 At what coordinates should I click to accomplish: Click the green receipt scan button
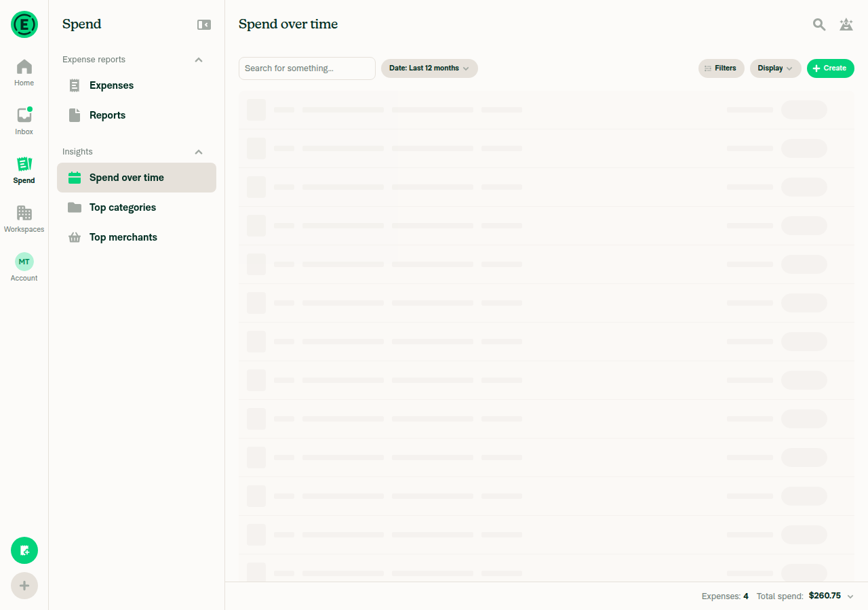24,550
